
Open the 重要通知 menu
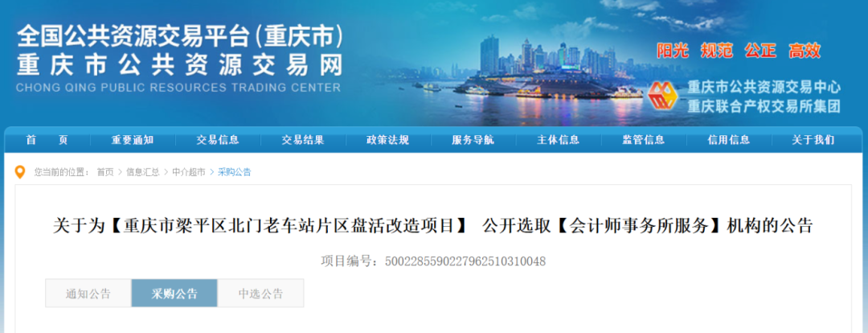133,140
